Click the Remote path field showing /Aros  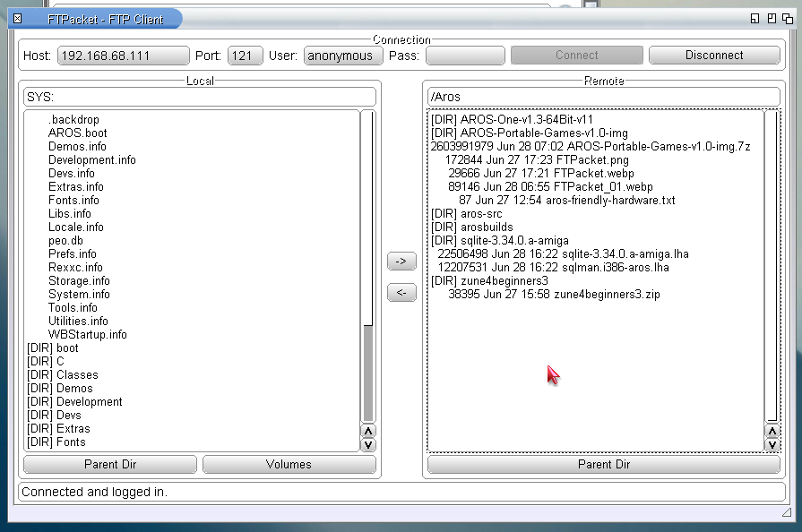pos(604,97)
